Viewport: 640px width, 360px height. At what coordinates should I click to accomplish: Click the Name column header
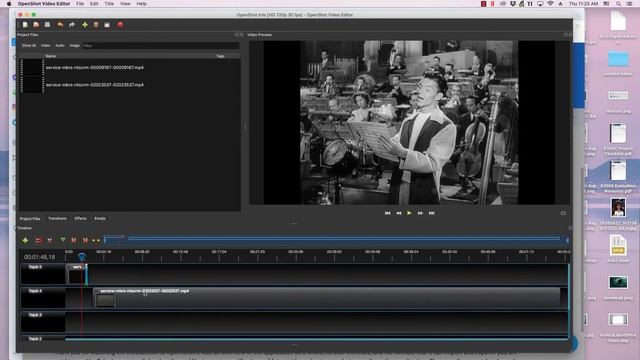click(51, 56)
